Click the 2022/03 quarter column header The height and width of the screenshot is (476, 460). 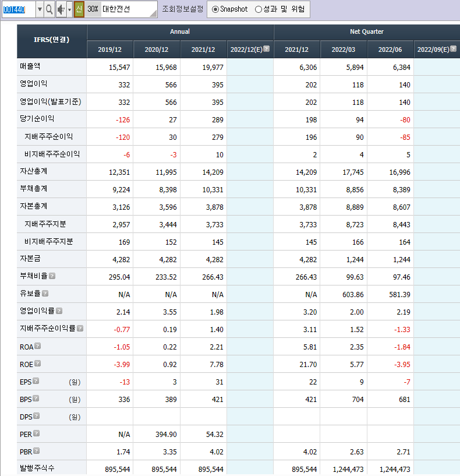pyautogui.click(x=344, y=49)
